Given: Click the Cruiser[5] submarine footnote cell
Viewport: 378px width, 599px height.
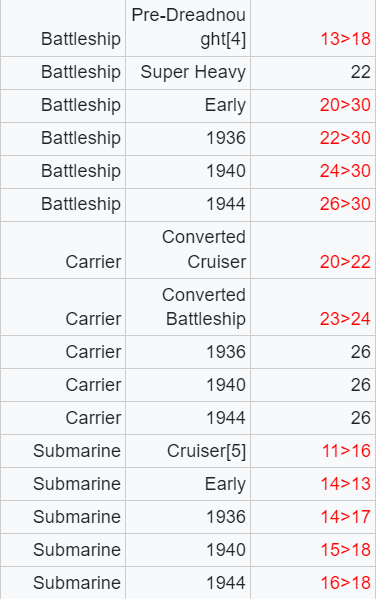Looking at the screenshot, I should tap(188, 451).
